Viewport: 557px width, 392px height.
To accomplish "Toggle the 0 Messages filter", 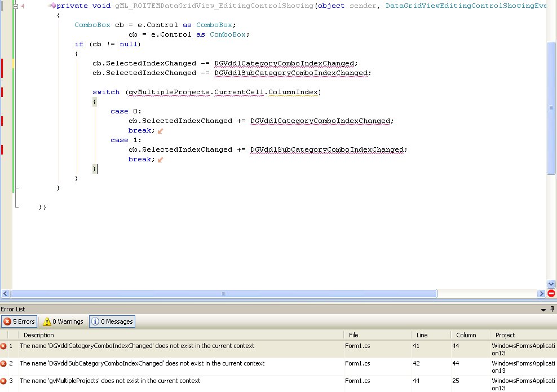I will [x=112, y=321].
